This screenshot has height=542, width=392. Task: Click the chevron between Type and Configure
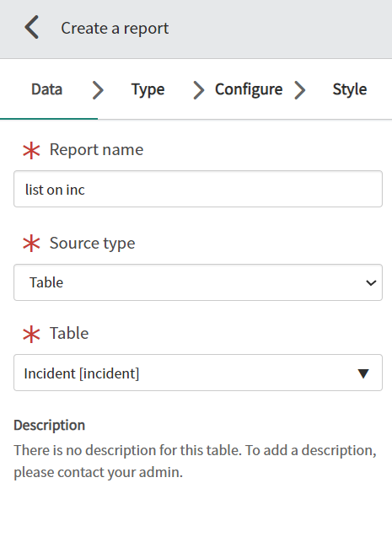point(199,90)
